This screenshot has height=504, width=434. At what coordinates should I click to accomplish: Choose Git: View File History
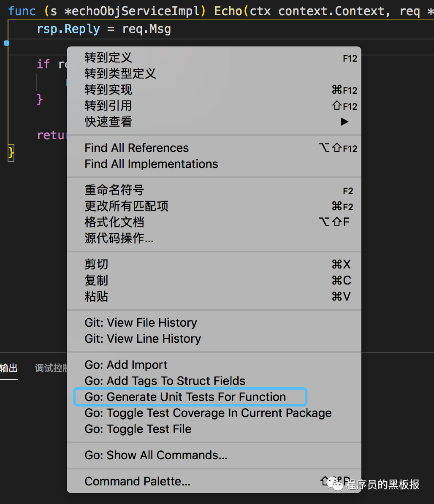click(x=141, y=322)
